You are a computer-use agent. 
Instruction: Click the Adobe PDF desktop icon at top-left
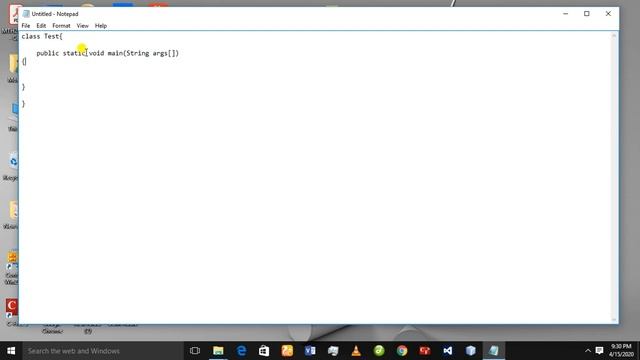click(14, 16)
